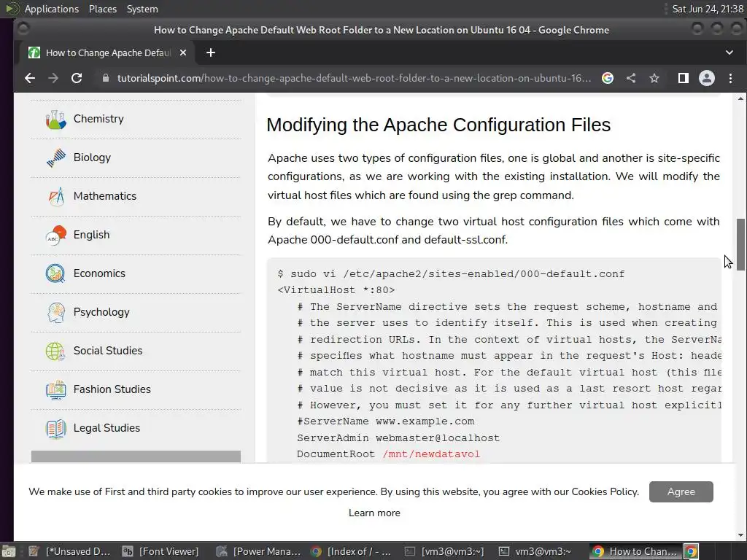Image resolution: width=747 pixels, height=560 pixels.
Task: Switch to Font Viewer taskbar window
Action: pyautogui.click(x=160, y=551)
